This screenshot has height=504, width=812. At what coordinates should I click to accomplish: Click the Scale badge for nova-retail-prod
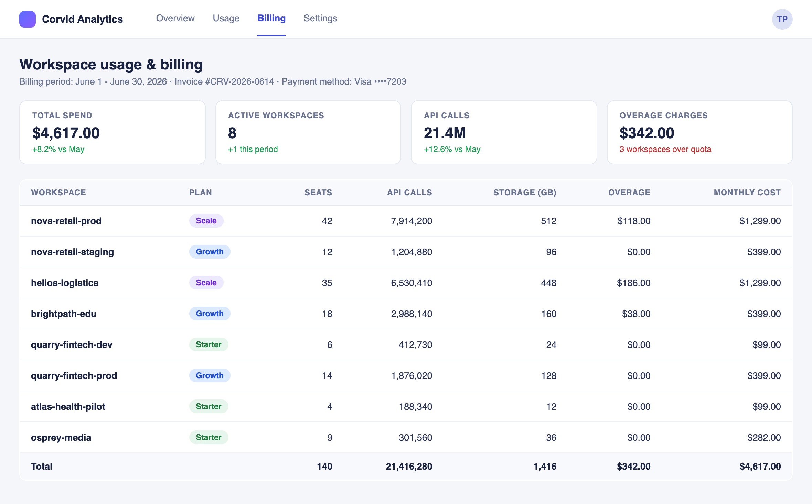click(x=206, y=221)
